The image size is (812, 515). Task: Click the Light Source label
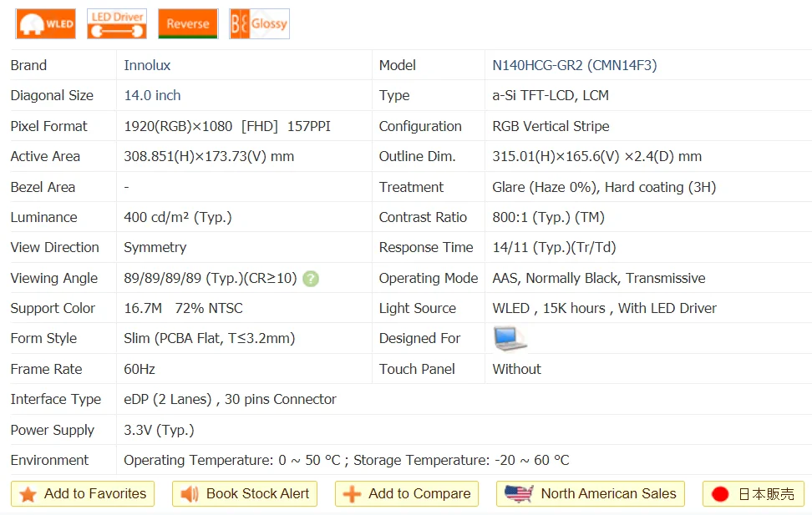418,309
